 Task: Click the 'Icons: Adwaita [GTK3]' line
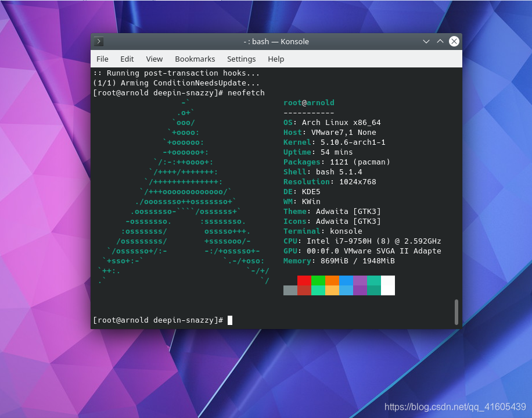(332, 221)
